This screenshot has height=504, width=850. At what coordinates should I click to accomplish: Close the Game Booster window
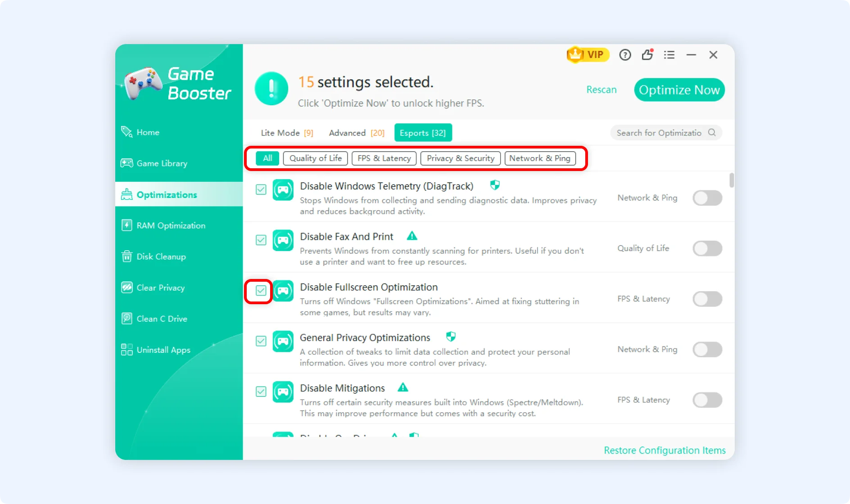(x=713, y=55)
